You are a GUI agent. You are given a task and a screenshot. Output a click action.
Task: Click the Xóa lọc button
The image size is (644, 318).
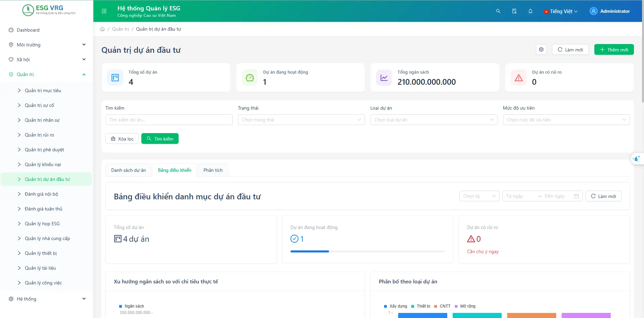(x=122, y=138)
